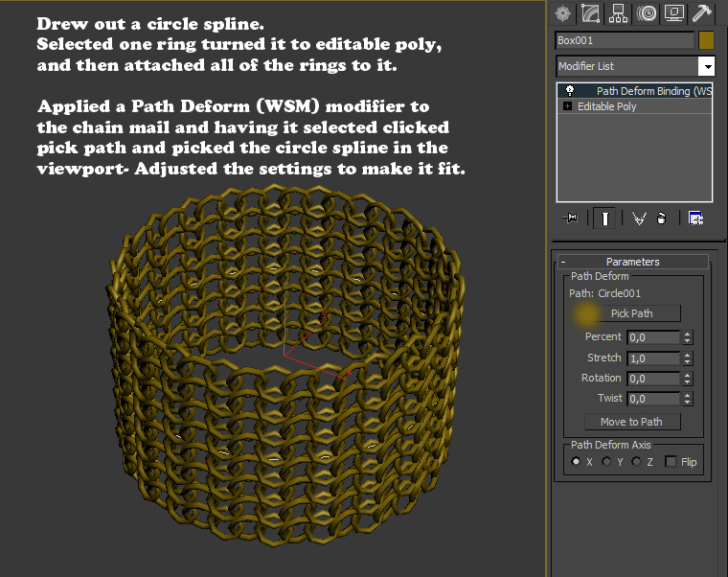Open the Utilities hammer tab
This screenshot has height=577, width=728.
pyautogui.click(x=702, y=13)
